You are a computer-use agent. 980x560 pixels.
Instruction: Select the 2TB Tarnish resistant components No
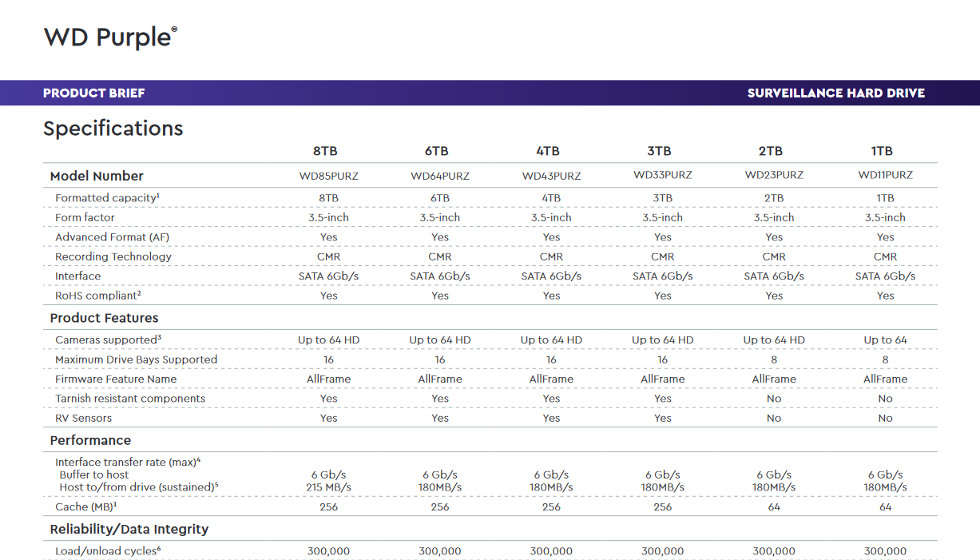[774, 399]
